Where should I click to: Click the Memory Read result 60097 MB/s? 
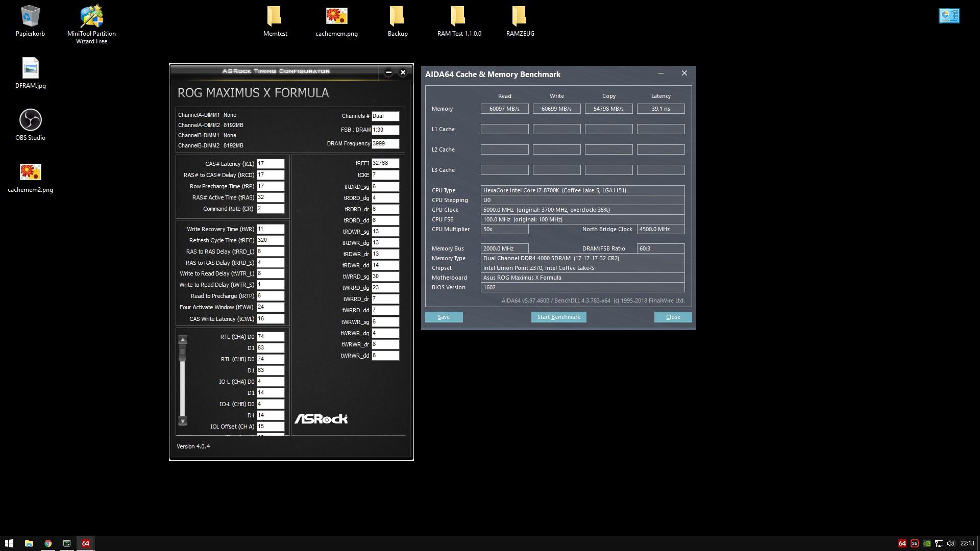pyautogui.click(x=504, y=109)
